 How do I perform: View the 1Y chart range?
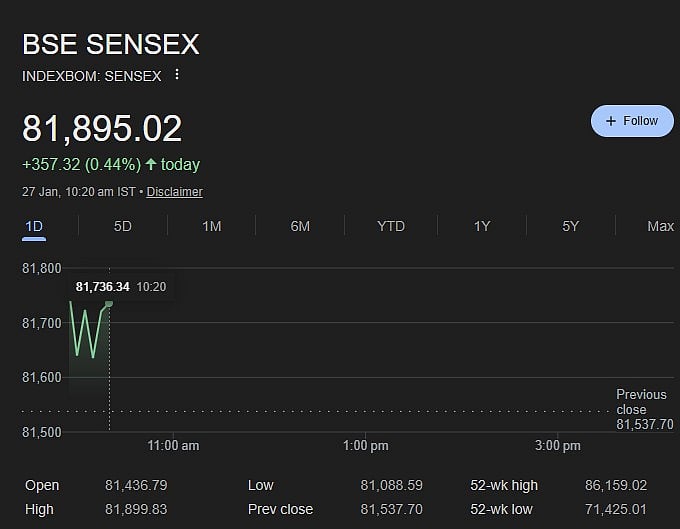tap(482, 226)
